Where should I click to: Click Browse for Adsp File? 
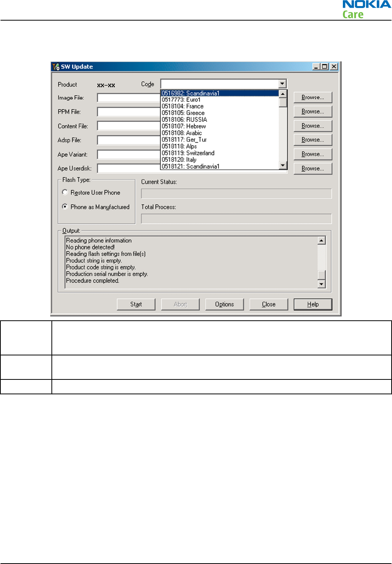pos(313,140)
